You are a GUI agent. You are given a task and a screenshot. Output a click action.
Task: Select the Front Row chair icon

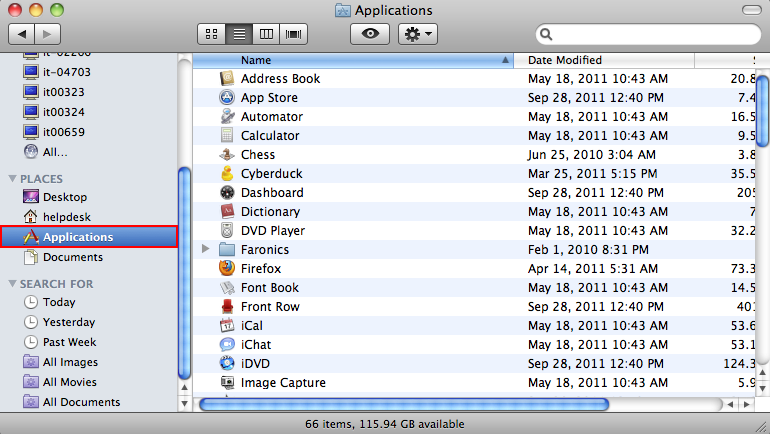point(227,306)
